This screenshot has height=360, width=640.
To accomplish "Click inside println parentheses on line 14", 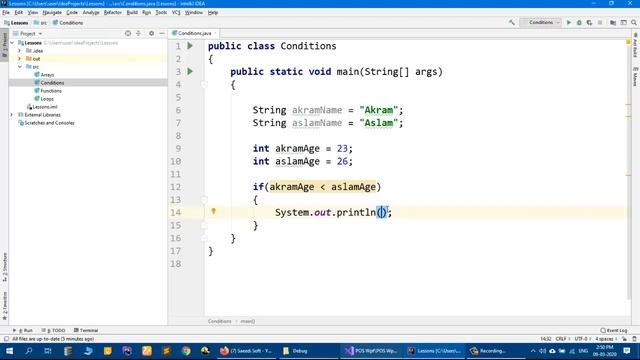I will (381, 212).
